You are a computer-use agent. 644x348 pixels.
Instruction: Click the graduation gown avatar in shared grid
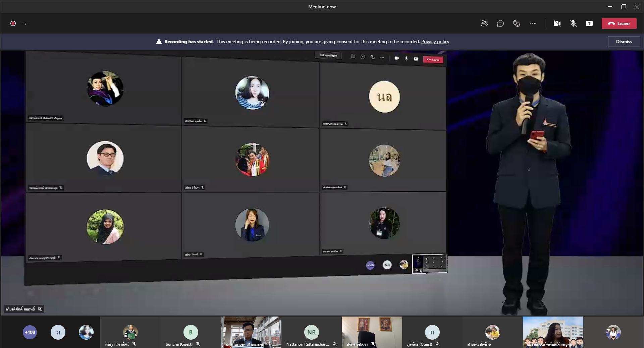coord(105,88)
